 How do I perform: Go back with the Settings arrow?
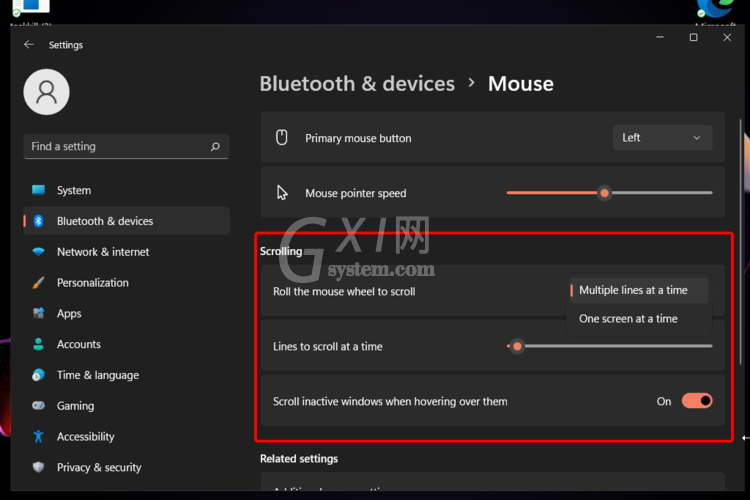[29, 44]
